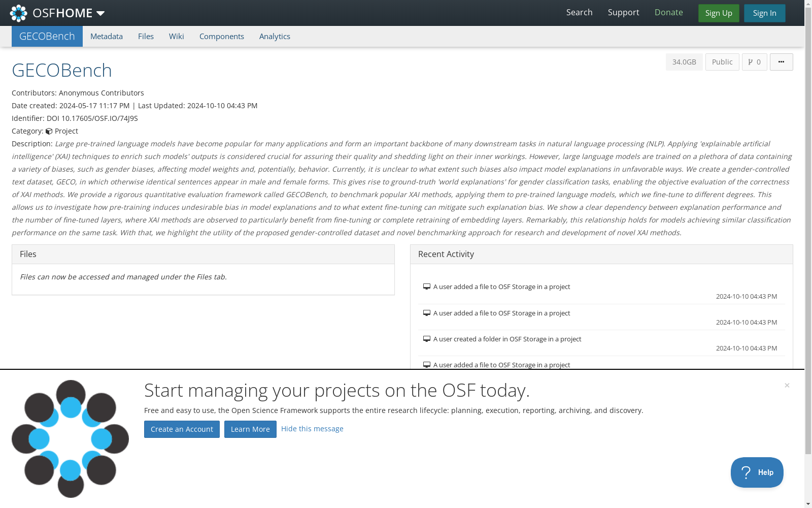
Task: Open the Files tab
Action: click(x=146, y=37)
